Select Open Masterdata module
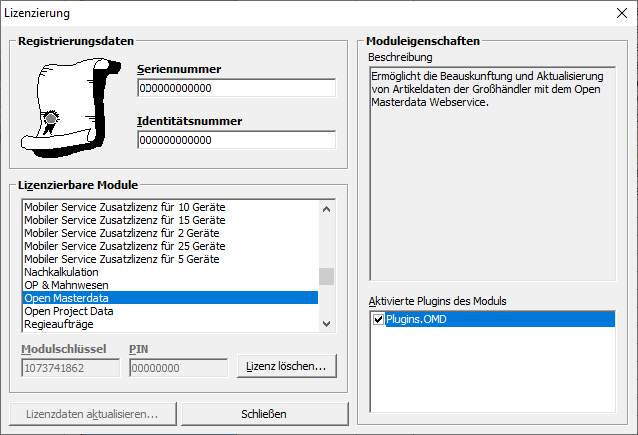 click(170, 298)
